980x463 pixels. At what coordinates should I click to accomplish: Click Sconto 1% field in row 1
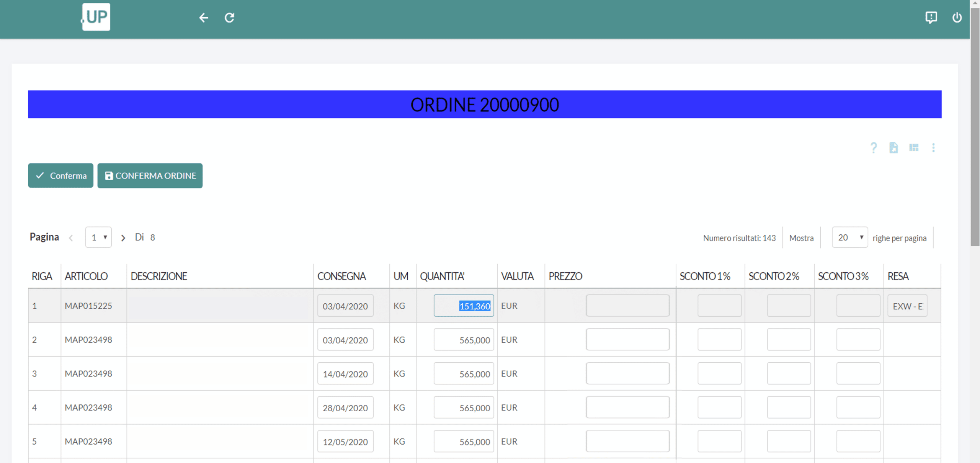coord(719,306)
